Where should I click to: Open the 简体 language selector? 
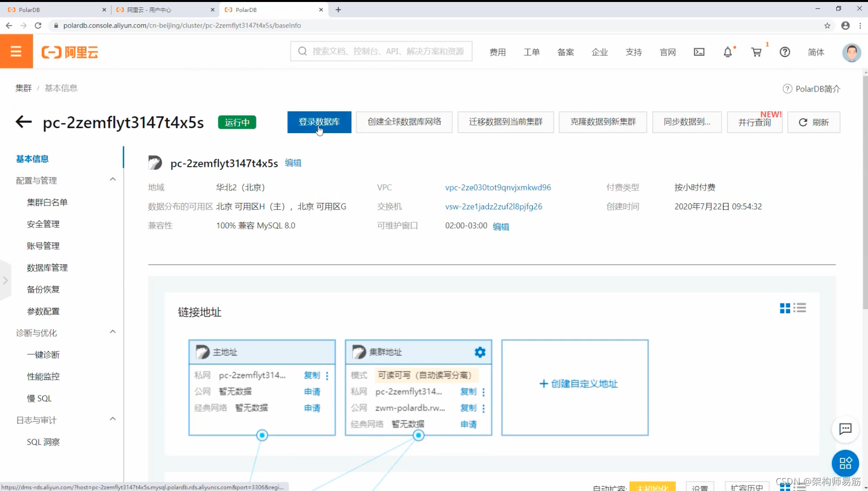pyautogui.click(x=816, y=52)
